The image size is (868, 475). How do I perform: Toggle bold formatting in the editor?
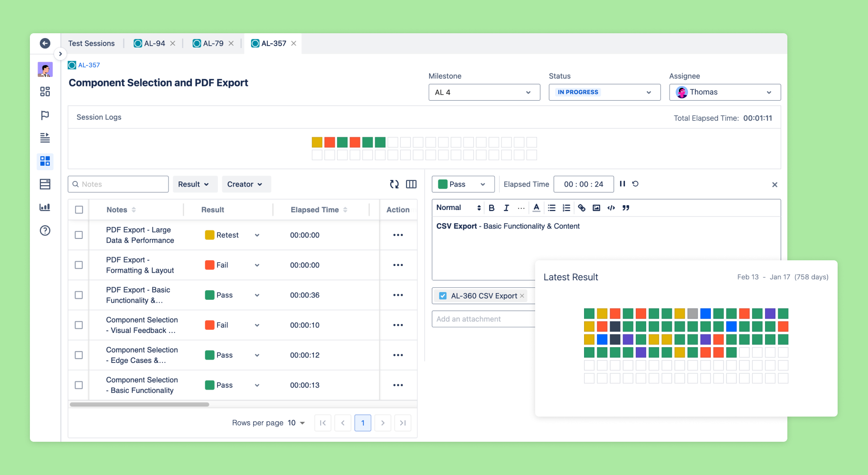(491, 208)
